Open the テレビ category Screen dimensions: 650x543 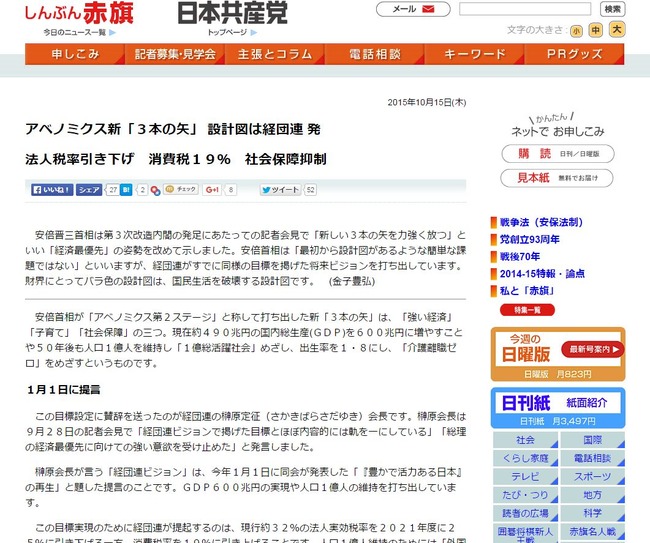[525, 477]
